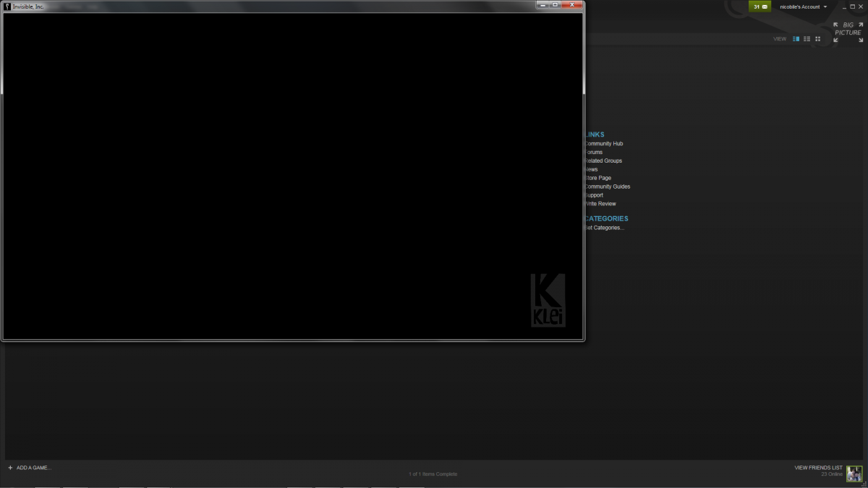Image resolution: width=868 pixels, height=488 pixels.
Task: Open Community Guides
Action: 608,187
